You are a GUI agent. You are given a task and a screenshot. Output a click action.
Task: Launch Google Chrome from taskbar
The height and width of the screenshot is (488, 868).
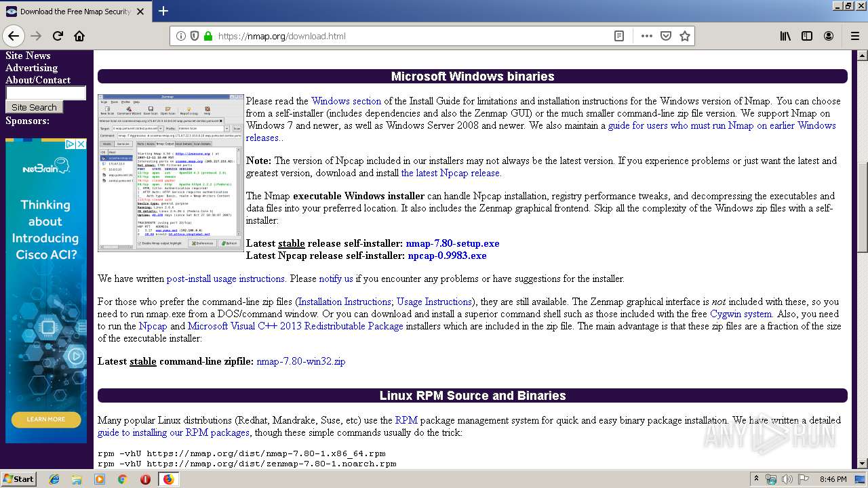122,479
